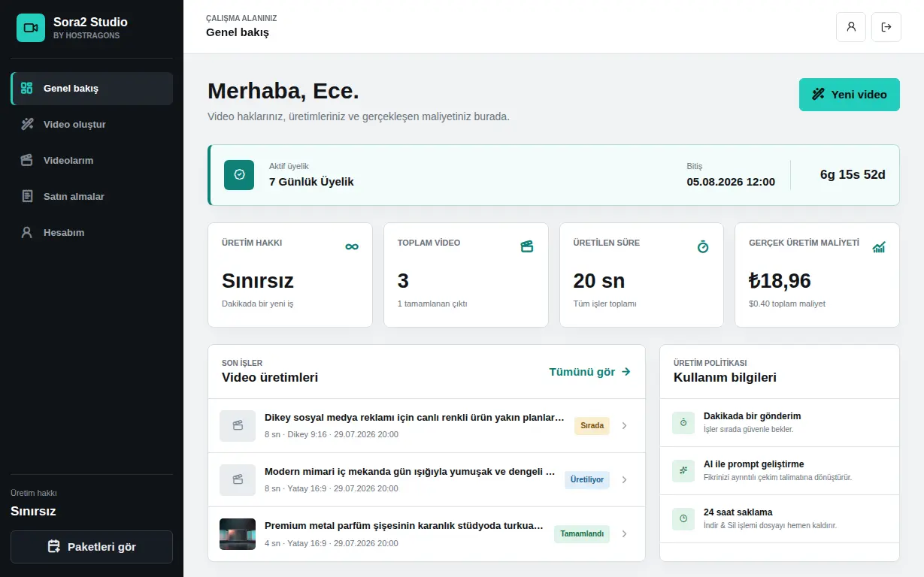
Task: Click the sparkle icon beside AI ile prompt geliştirme
Action: click(683, 470)
